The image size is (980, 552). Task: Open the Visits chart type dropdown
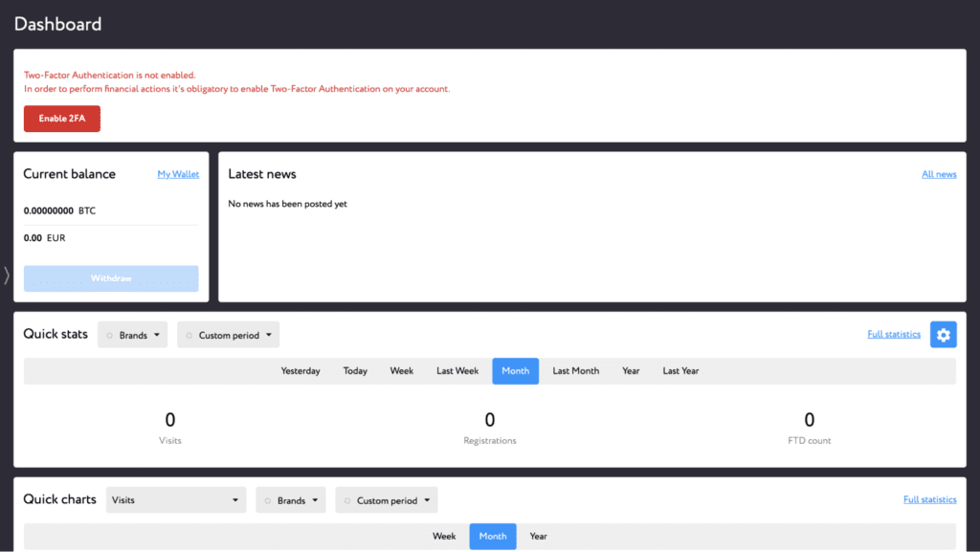coord(176,499)
